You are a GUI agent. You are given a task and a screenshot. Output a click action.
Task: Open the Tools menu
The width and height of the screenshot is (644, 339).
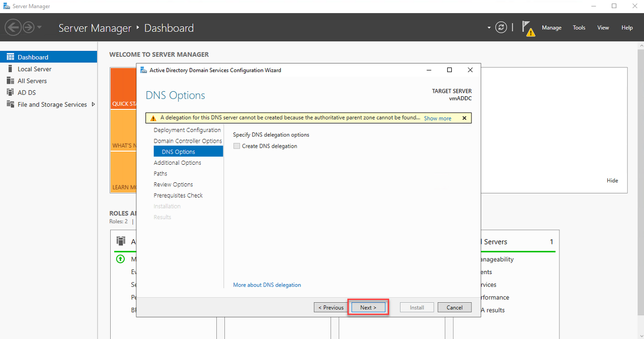(579, 28)
